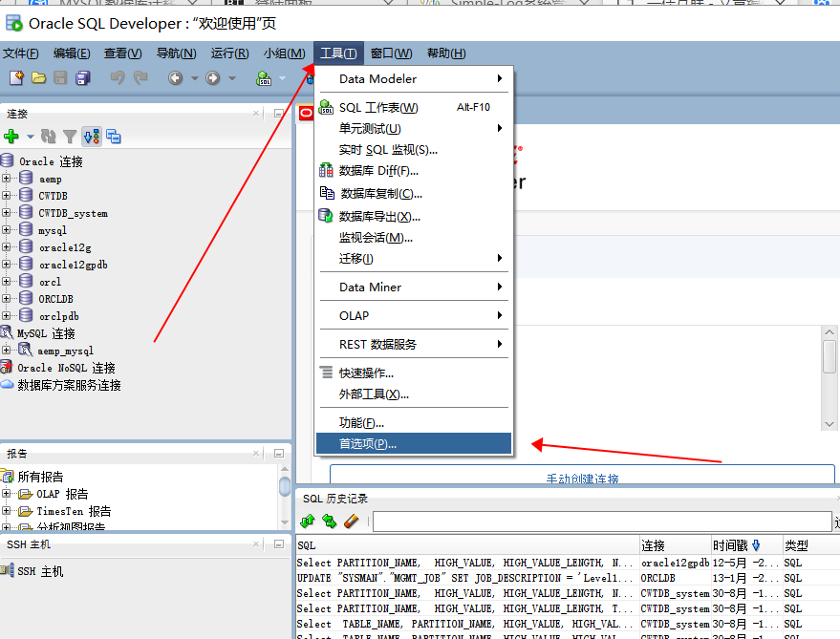The width and height of the screenshot is (840, 639).
Task: Open SQL worksheet from the toolbar icon
Action: click(x=264, y=78)
